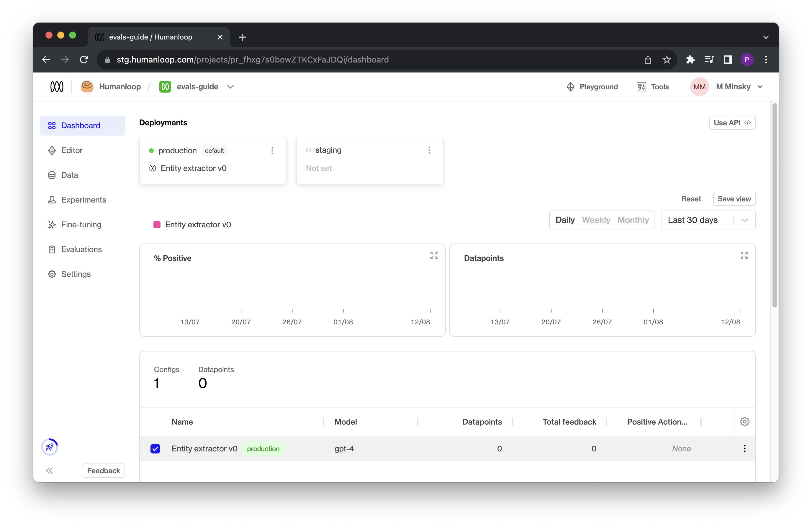The width and height of the screenshot is (812, 526).
Task: Open the evals-guide project switcher
Action: tap(230, 87)
